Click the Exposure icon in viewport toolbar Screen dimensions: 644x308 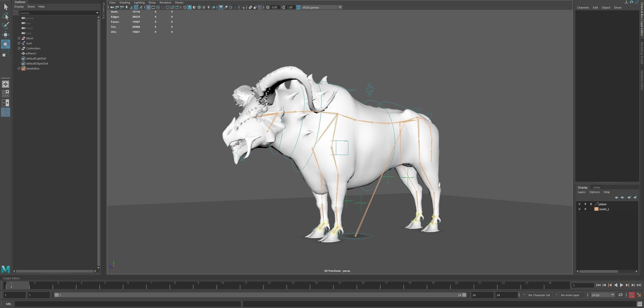268,7
